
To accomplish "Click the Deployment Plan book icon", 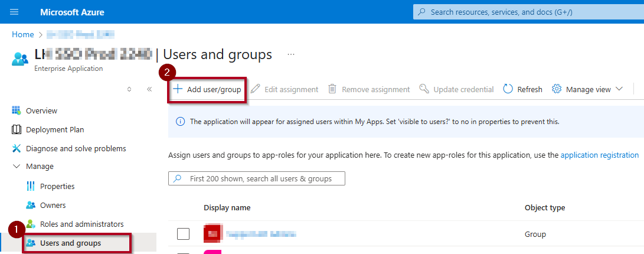I will point(16,129).
